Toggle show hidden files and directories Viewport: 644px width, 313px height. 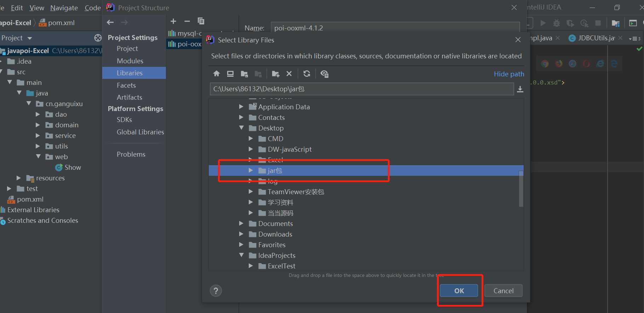point(324,74)
